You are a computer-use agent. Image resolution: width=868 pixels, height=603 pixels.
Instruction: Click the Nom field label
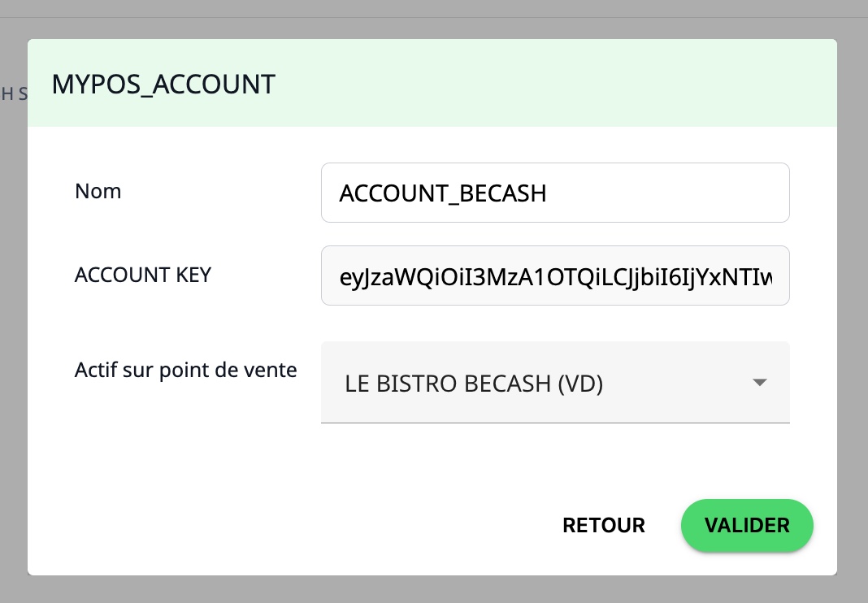(x=98, y=192)
